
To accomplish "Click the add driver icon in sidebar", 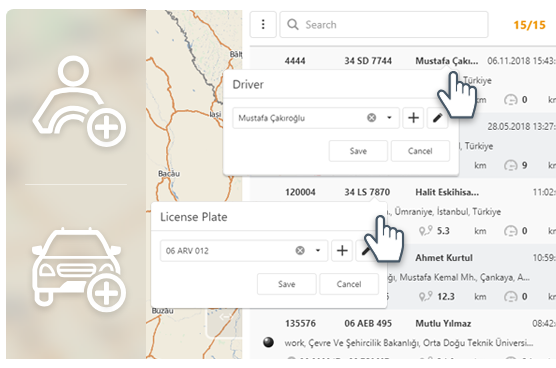I will coord(79,101).
